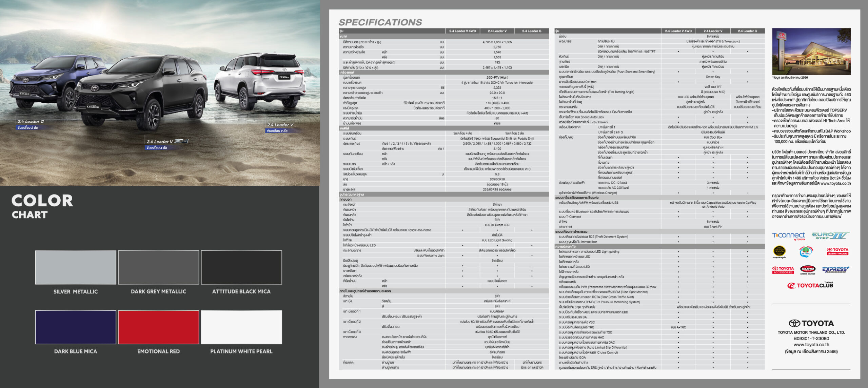
Task: Click the 2.4 Leader G car label
Action: click(31, 121)
